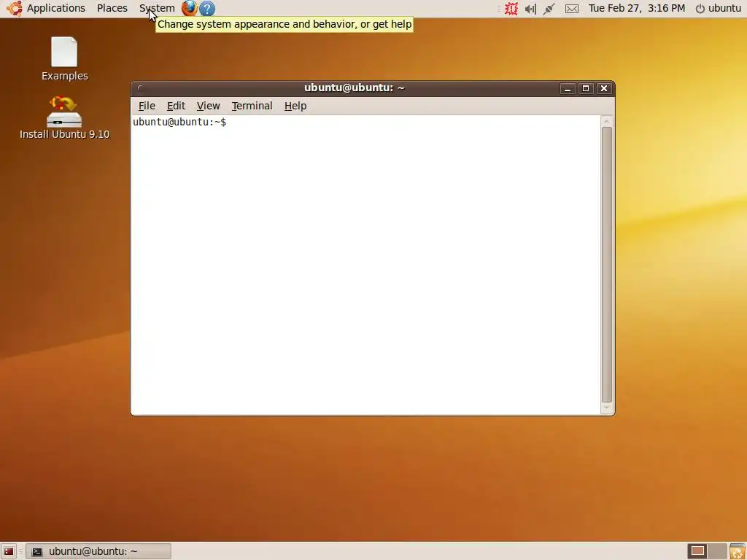The height and width of the screenshot is (560, 747).
Task: Click the terminal title bar text
Action: point(354,87)
